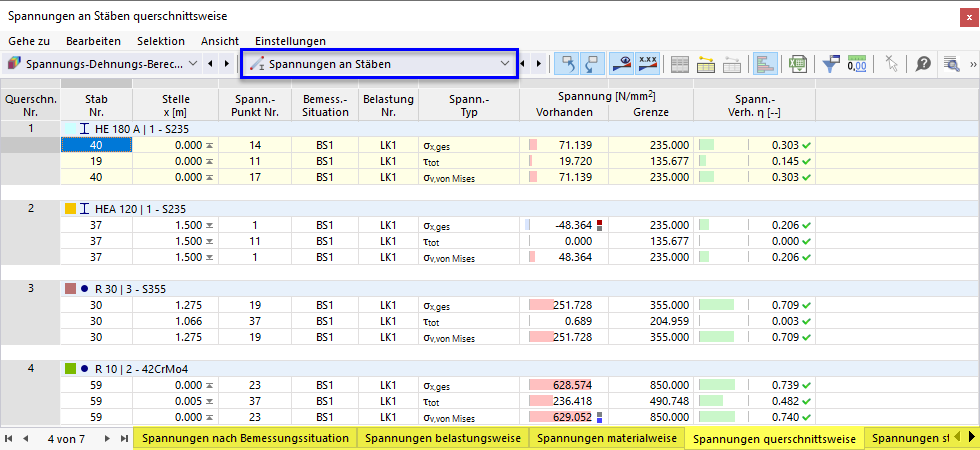Click the row header for Querschnitt 3
Viewport: 980px width, 450px height.
(x=30, y=289)
